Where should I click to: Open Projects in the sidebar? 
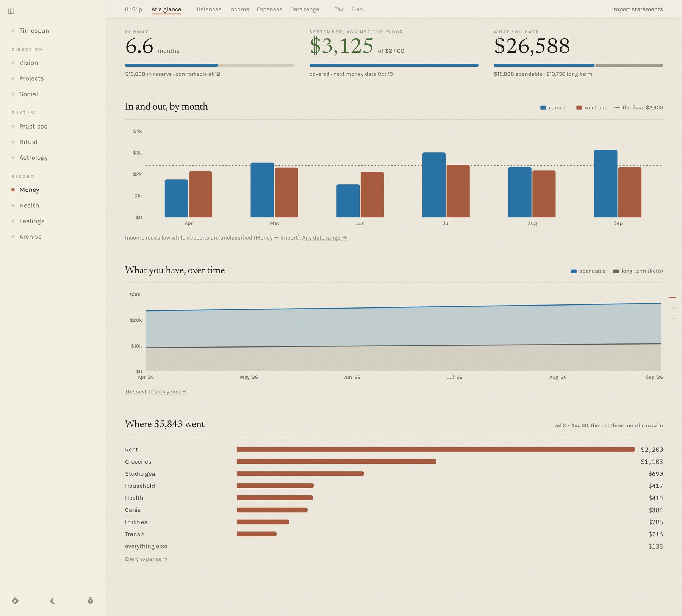tap(31, 78)
